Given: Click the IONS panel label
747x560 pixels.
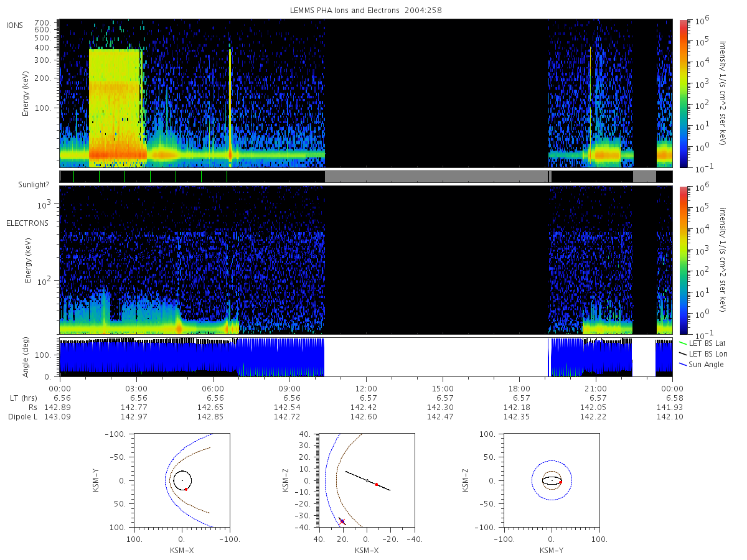Looking at the screenshot, I should click(x=15, y=25).
